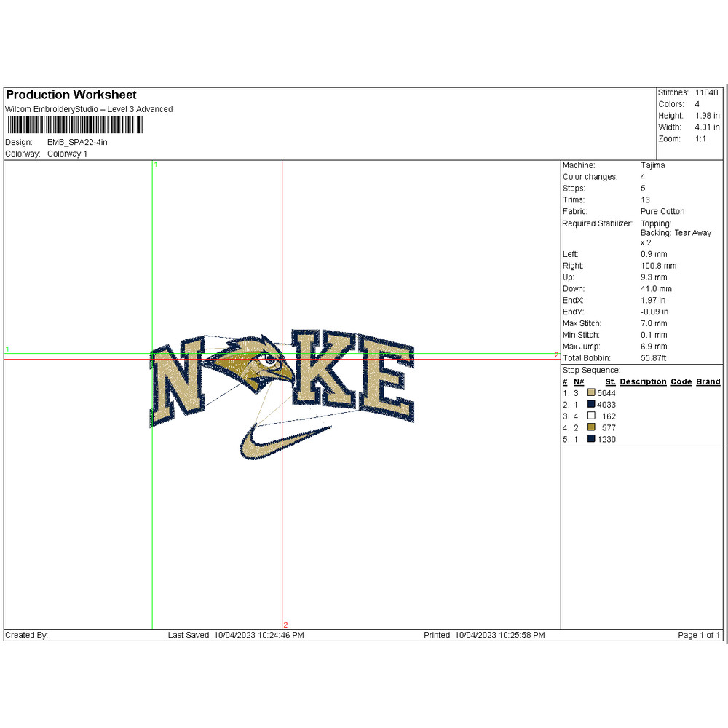
Task: Click the Production Worksheet title
Action: point(71,95)
